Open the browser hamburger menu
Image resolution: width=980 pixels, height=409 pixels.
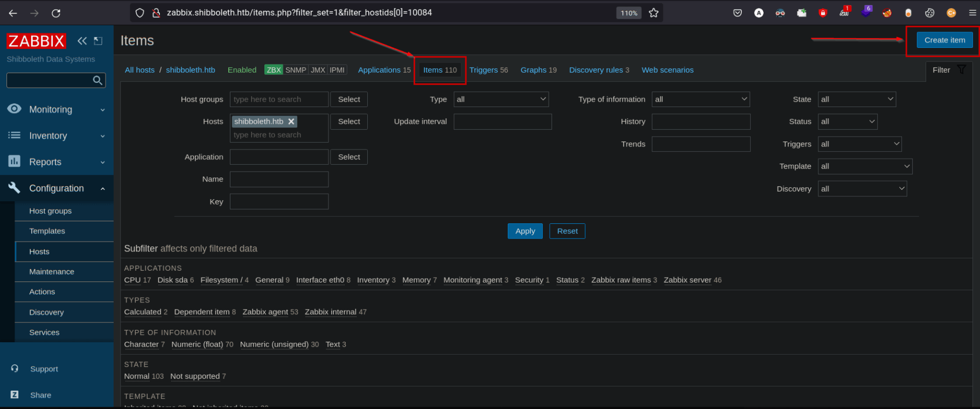coord(972,13)
